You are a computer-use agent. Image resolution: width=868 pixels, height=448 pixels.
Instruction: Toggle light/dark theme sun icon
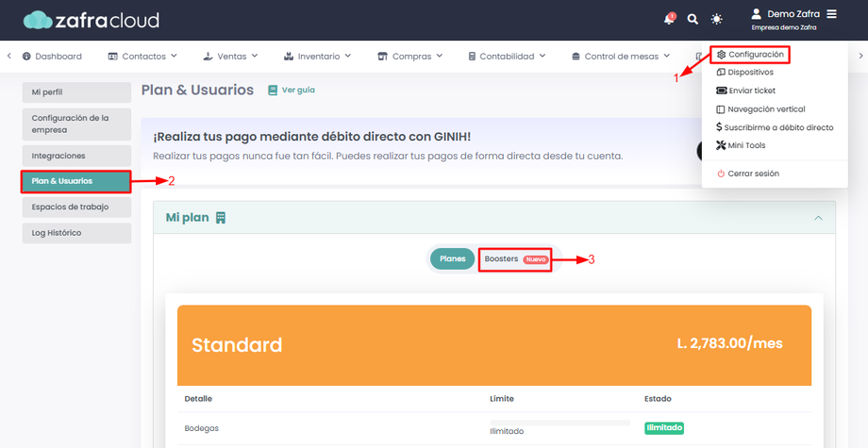[716, 20]
